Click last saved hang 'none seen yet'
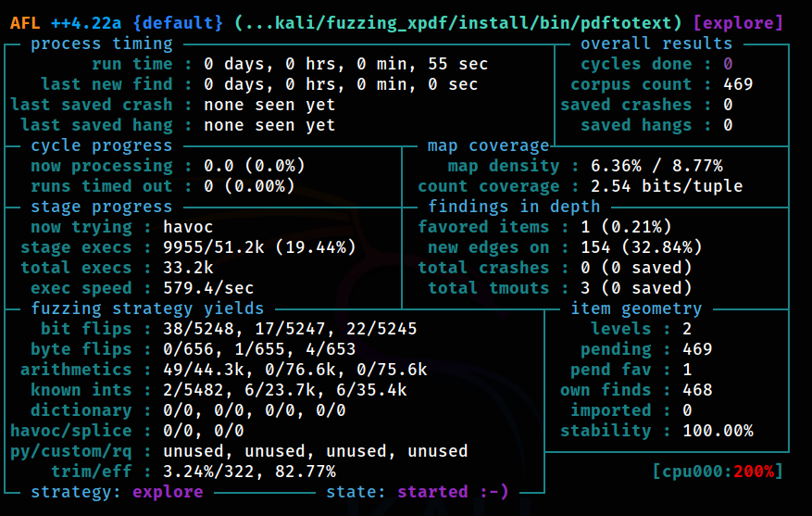Image resolution: width=812 pixels, height=516 pixels. [269, 125]
